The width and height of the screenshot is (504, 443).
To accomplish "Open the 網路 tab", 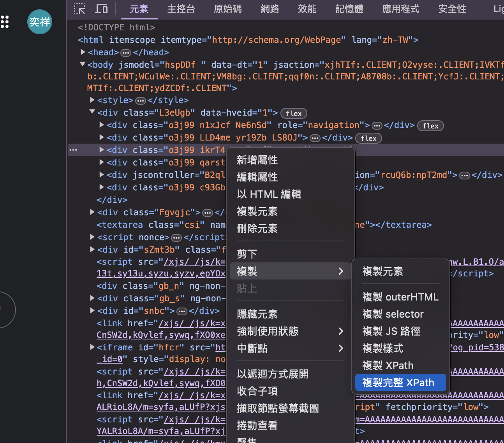I will click(270, 9).
